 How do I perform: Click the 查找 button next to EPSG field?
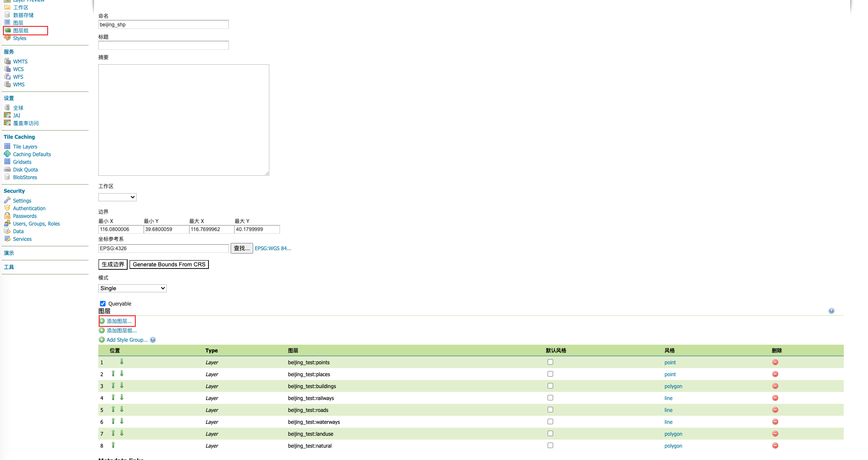(241, 248)
